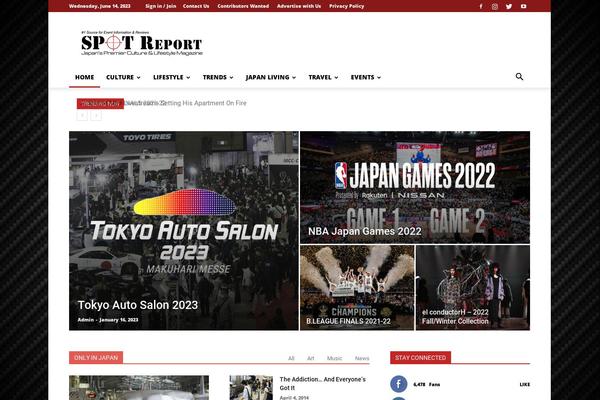Open el conductorH Fall/Winter Collection article
This screenshot has height=400, width=600.
455,317
